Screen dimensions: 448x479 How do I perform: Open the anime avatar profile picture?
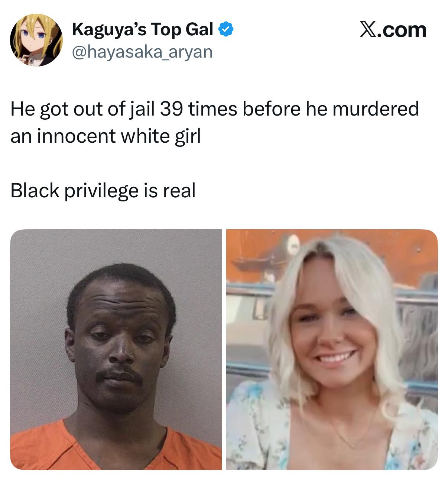coord(36,40)
